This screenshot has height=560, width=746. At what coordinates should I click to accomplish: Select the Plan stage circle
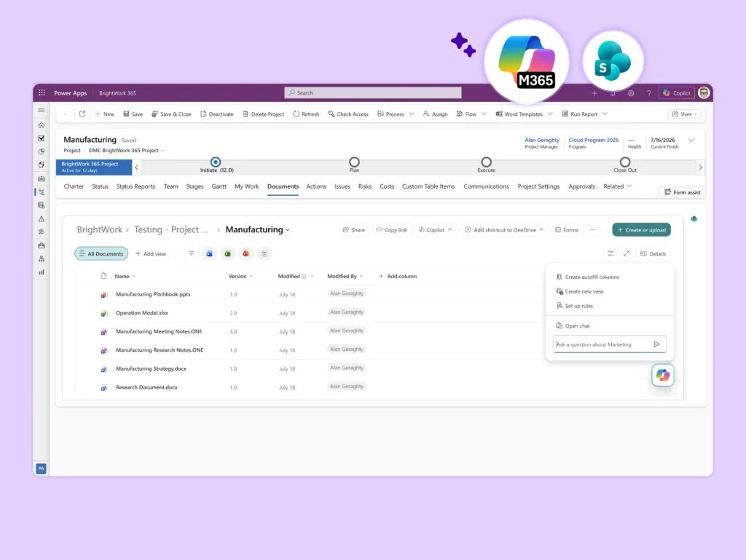pos(354,162)
